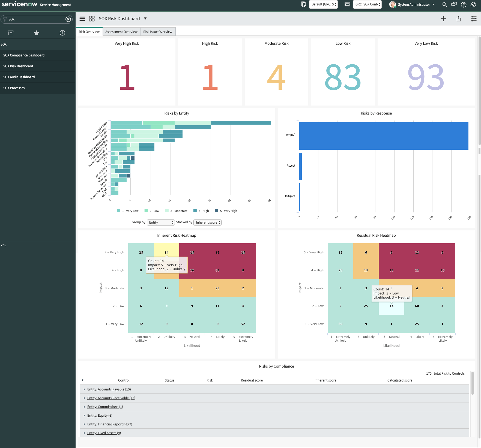
Task: Open the global search magnifier
Action: click(445, 5)
